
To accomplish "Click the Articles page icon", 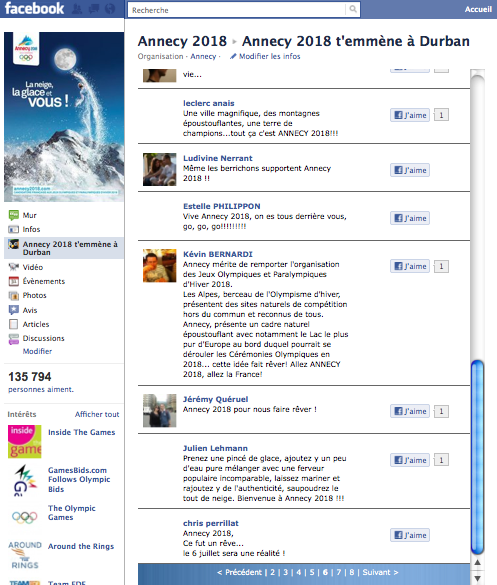I will [x=14, y=324].
